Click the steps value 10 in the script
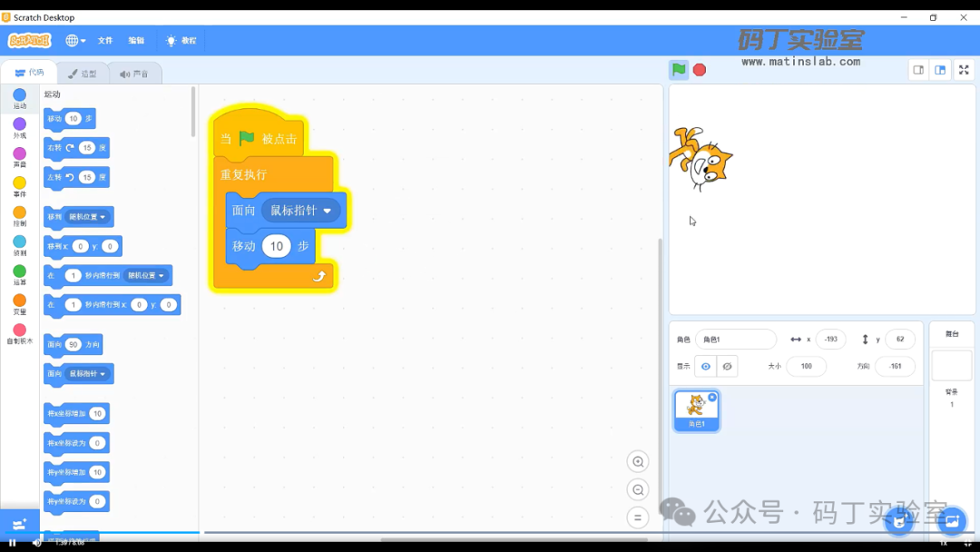980x552 pixels. pyautogui.click(x=276, y=246)
